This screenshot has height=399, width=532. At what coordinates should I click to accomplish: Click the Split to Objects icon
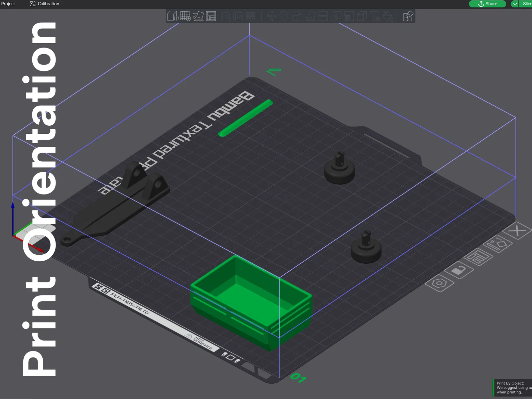tap(226, 16)
